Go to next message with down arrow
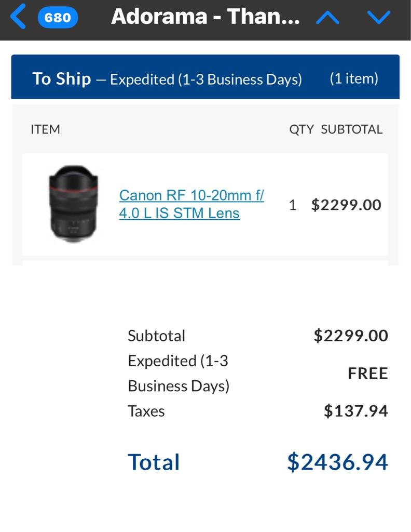 pos(379,17)
